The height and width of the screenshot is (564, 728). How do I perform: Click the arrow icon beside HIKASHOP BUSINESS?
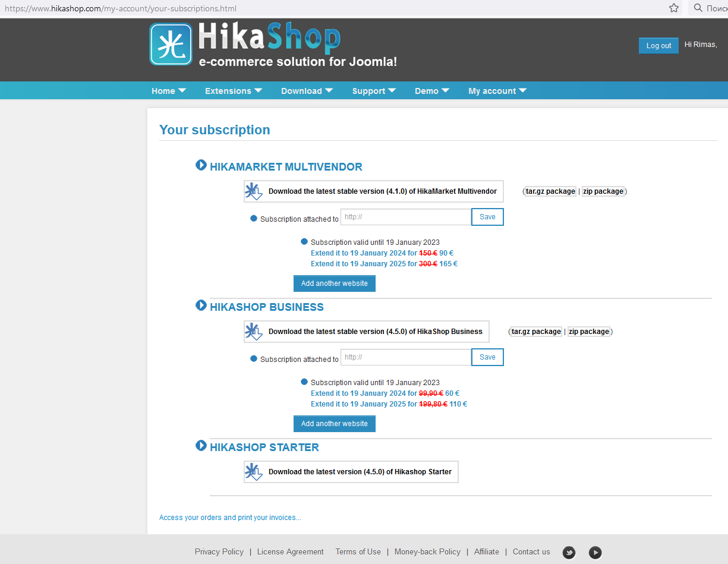(x=201, y=305)
